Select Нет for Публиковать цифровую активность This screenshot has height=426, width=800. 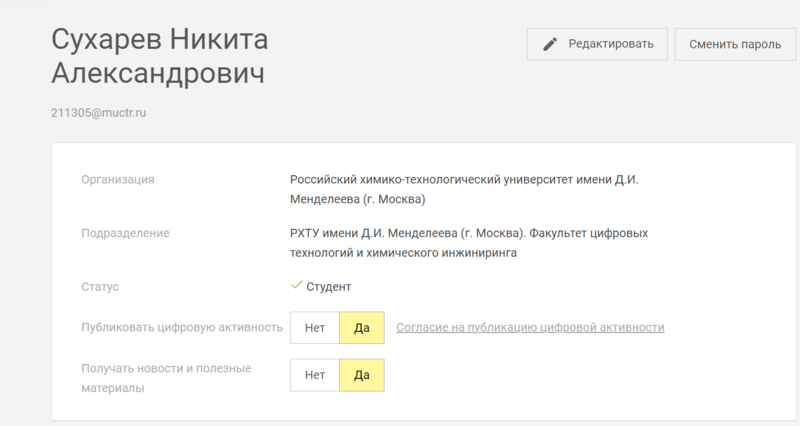[315, 327]
